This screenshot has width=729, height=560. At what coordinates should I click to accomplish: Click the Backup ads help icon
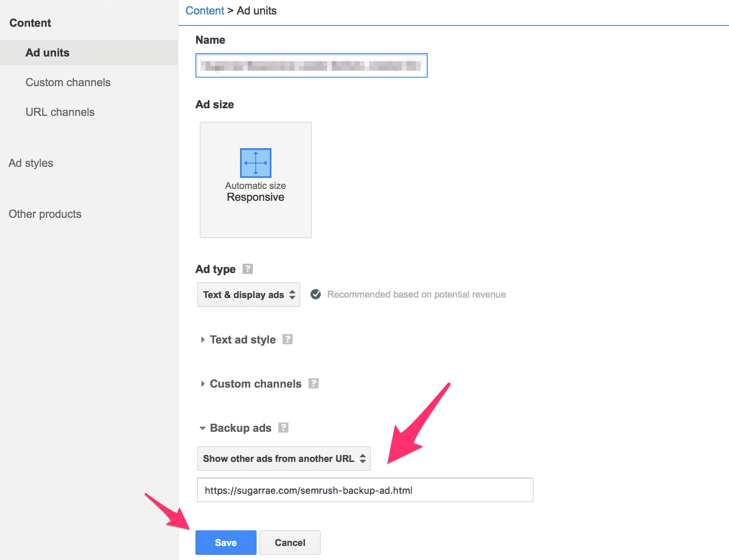pos(283,428)
